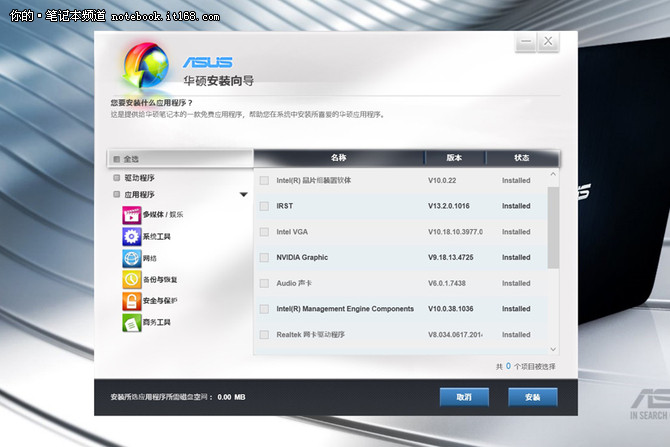Click the 状态 column header
Viewport: 670px width, 447px height.
click(x=522, y=158)
